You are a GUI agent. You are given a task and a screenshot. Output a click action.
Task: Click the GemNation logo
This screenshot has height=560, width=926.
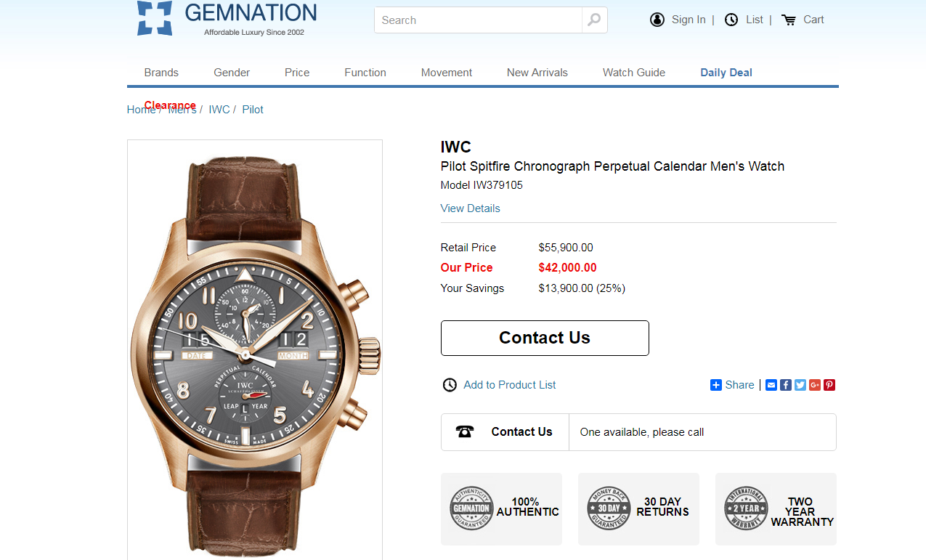click(227, 19)
